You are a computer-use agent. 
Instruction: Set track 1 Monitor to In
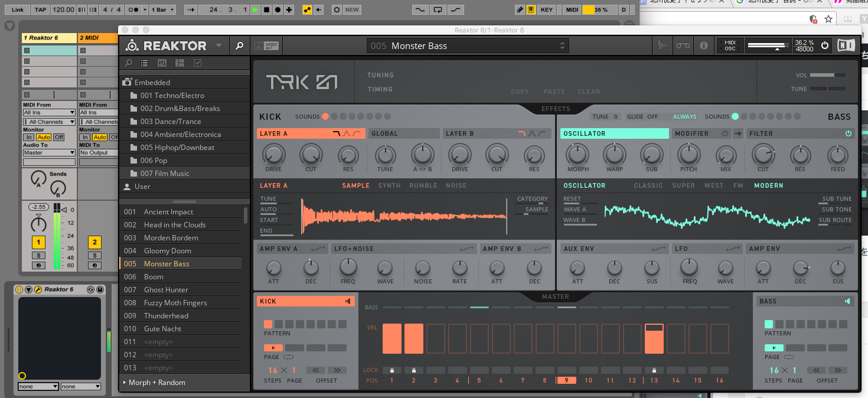(x=28, y=137)
